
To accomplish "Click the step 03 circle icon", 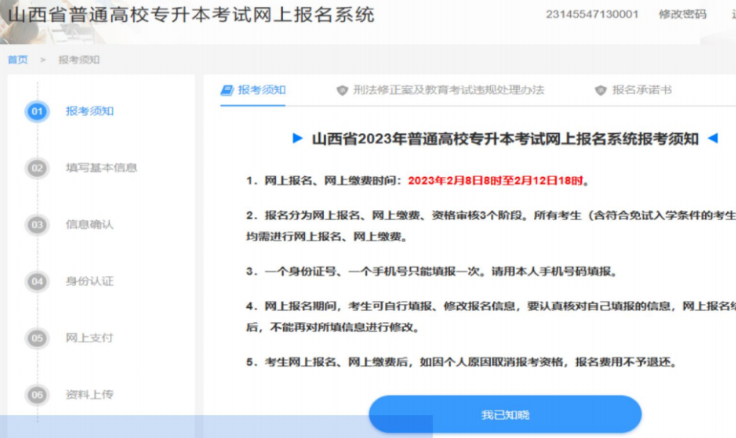I will click(37, 225).
